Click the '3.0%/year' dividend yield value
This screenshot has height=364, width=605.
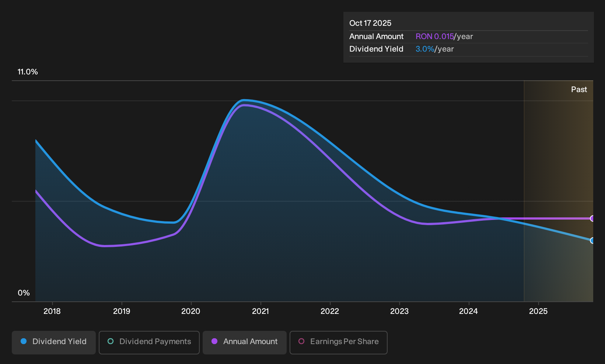click(x=435, y=49)
